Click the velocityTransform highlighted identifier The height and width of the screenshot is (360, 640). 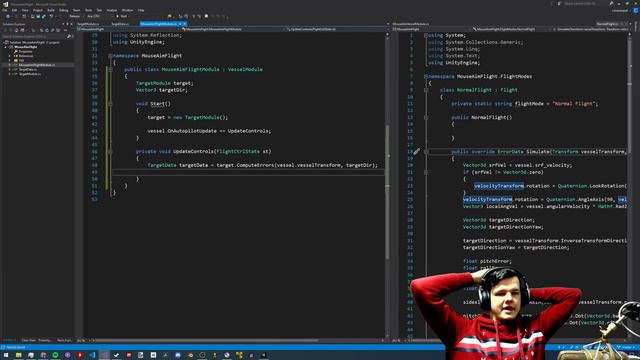point(499,186)
